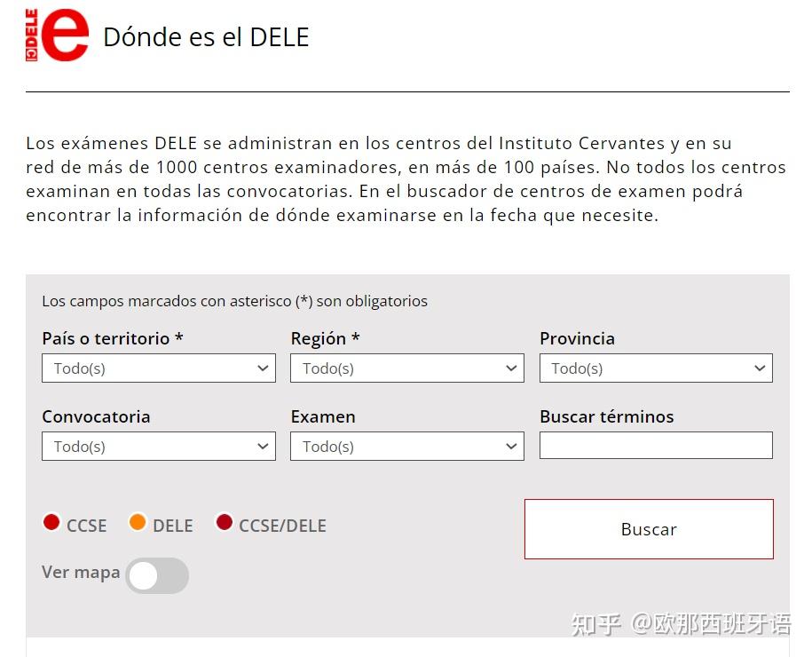Click the Buscar términos text field
Screen dimensions: 812x657
coord(656,445)
